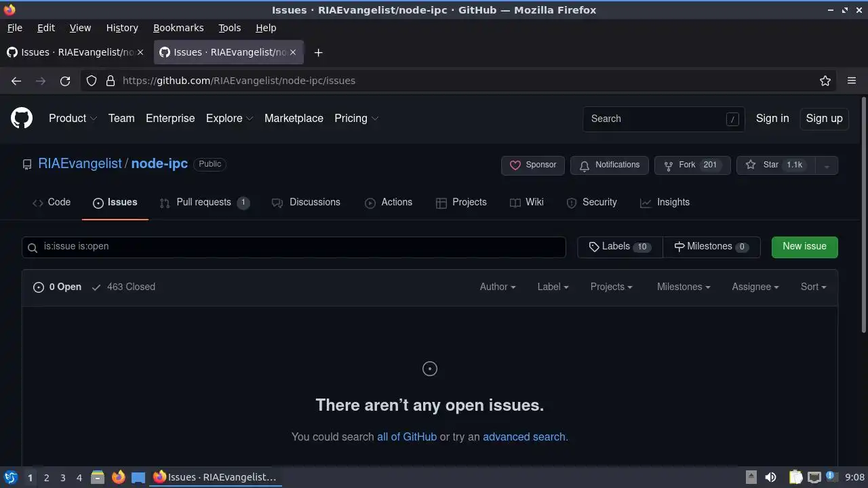This screenshot has height=488, width=868.
Task: Expand the Author filter dropdown
Action: (498, 287)
